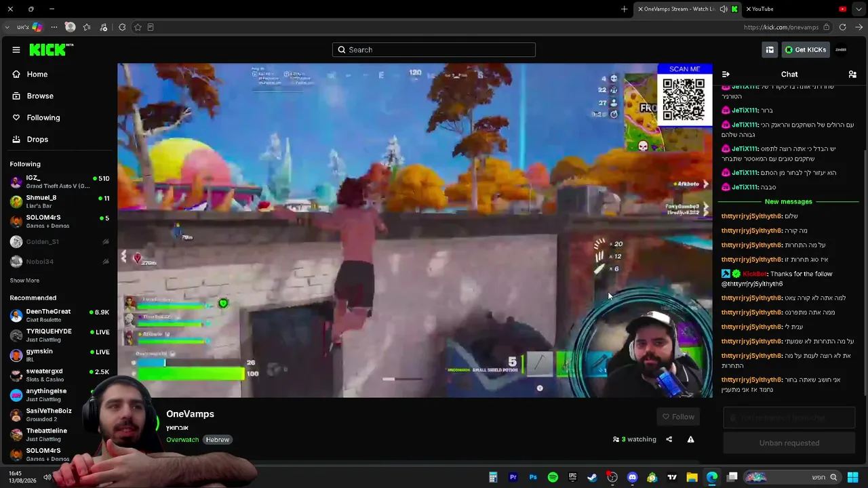Open the leaderboard icon next to Get KICKs
Viewport: 868px width, 488px height.
(770, 49)
